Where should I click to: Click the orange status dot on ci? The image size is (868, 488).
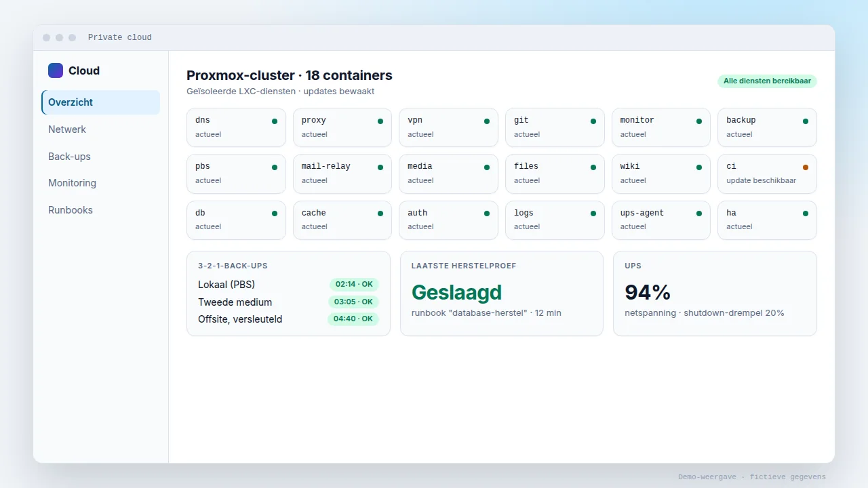coord(806,167)
